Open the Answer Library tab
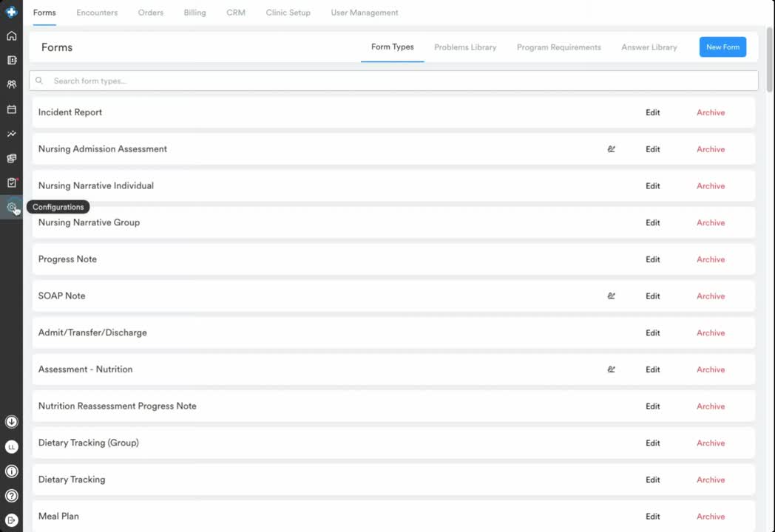The width and height of the screenshot is (775, 532). pyautogui.click(x=649, y=47)
